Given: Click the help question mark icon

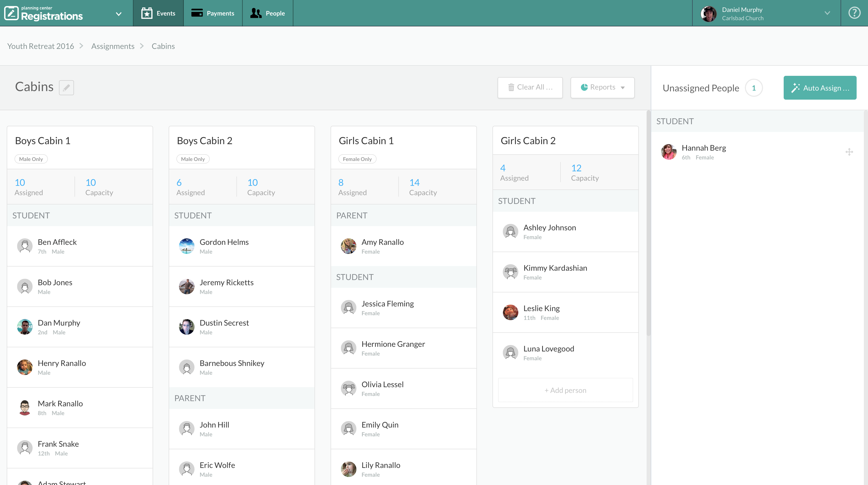Looking at the screenshot, I should 854,13.
